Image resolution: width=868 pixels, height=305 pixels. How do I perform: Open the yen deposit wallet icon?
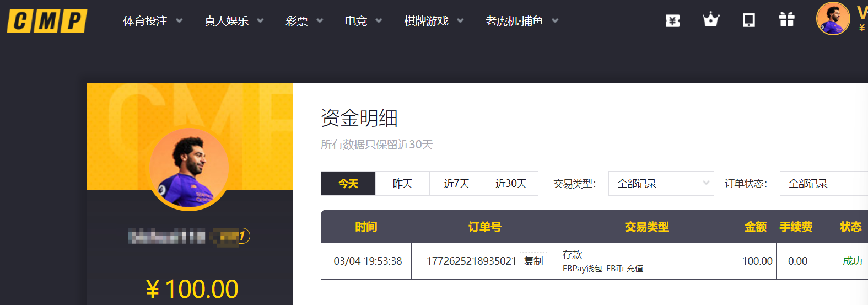point(672,21)
